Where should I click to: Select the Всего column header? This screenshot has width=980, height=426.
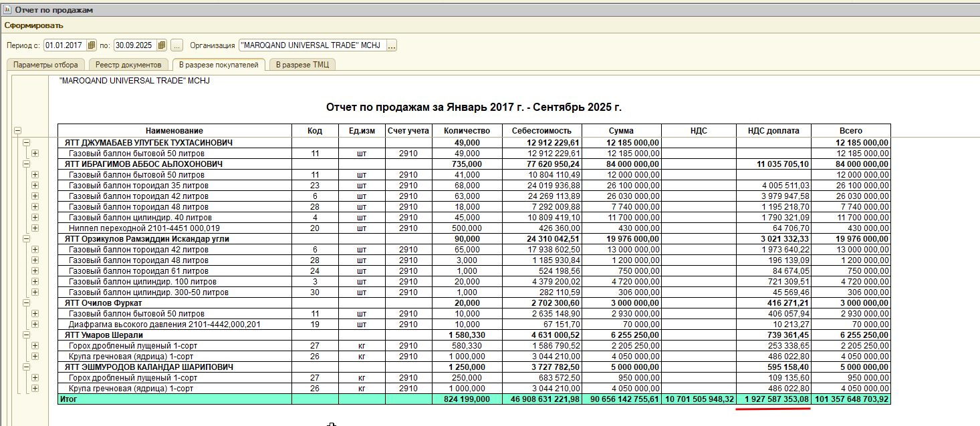pos(851,131)
